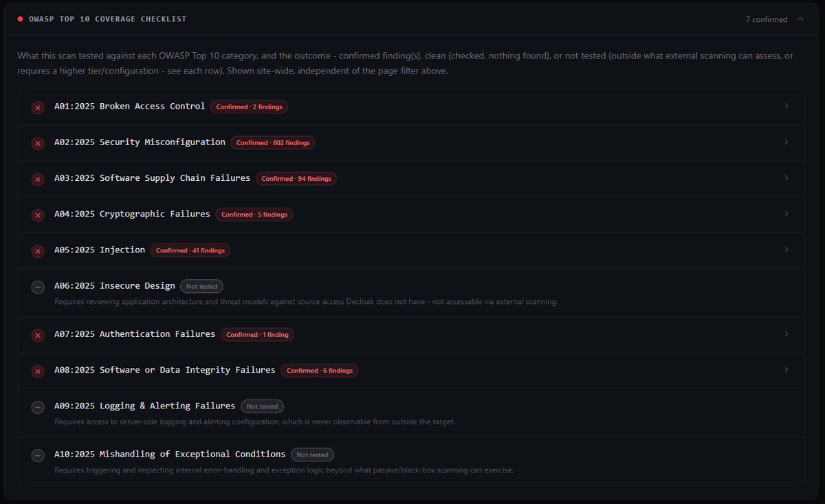The width and height of the screenshot is (825, 504).
Task: Click the Not tested badge for Insecure Design
Action: 201,287
